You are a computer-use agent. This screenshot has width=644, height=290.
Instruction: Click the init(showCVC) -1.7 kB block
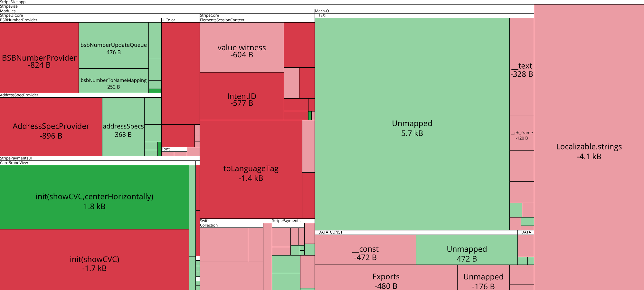point(94,260)
